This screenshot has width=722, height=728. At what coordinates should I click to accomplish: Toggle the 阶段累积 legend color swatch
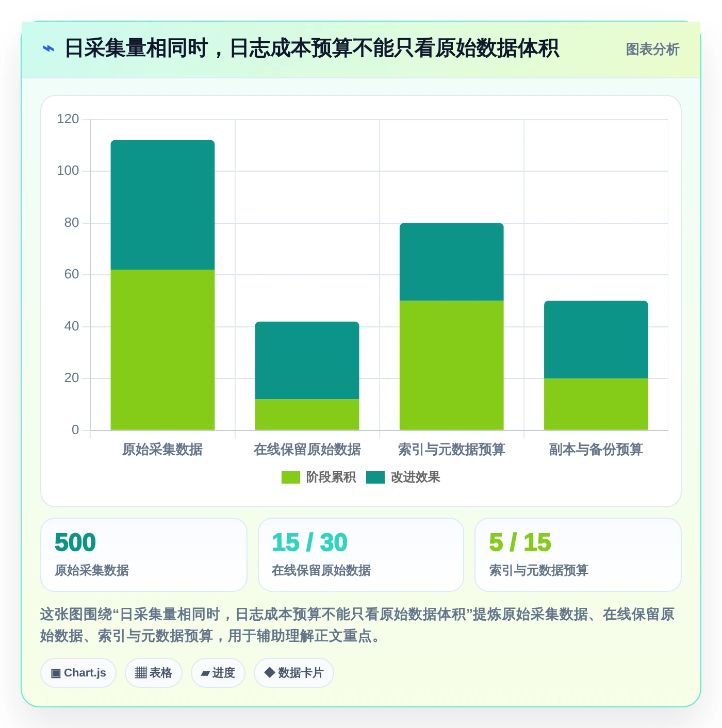coord(290,477)
